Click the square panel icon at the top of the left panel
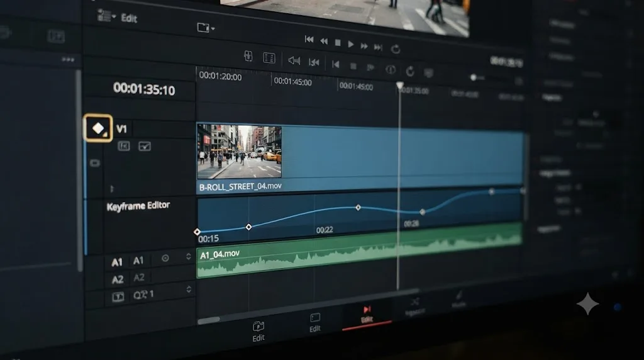This screenshot has height=360, width=644. coord(56,36)
